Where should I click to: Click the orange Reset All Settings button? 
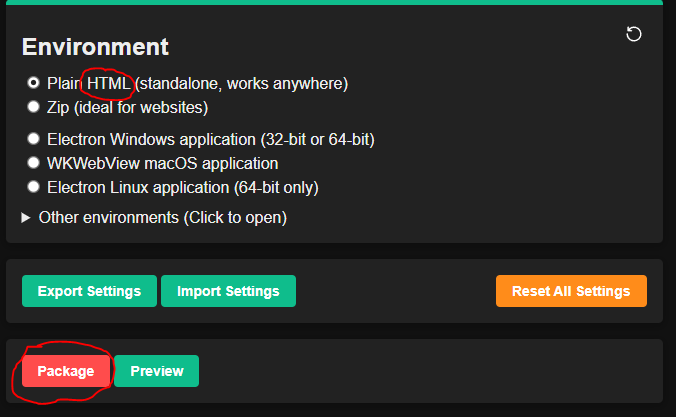571,291
